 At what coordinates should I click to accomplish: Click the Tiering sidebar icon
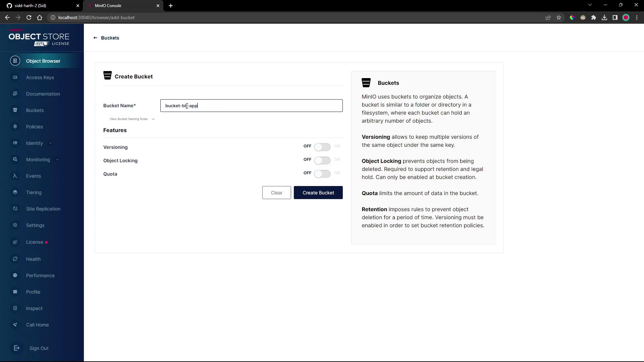click(15, 192)
